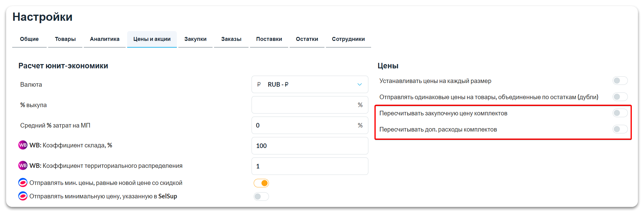Select the Остатки tab
This screenshot has height=213, width=644.
point(307,39)
